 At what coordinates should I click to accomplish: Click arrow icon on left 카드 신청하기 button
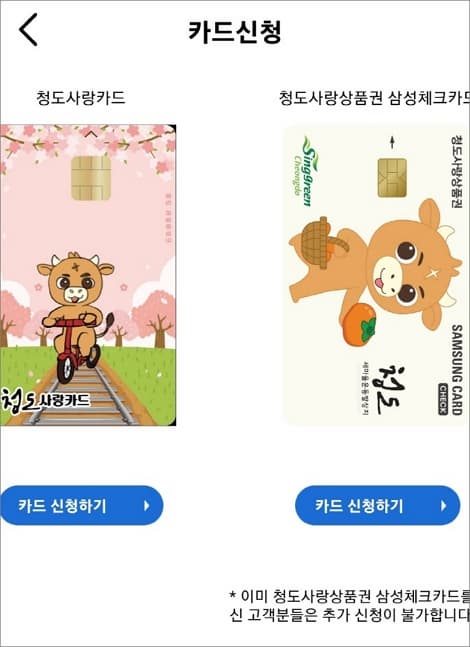click(146, 505)
